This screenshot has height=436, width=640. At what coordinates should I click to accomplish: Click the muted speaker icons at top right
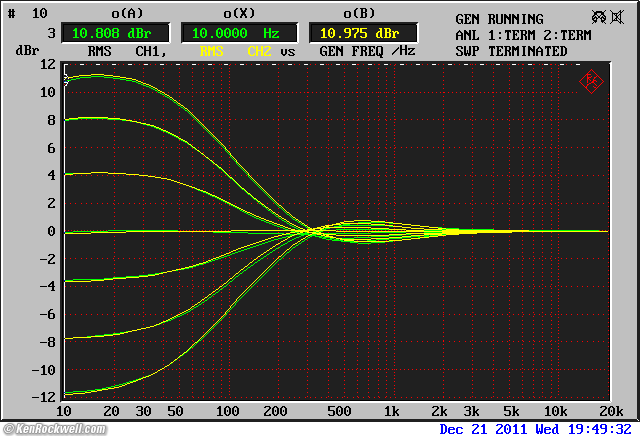[607, 18]
